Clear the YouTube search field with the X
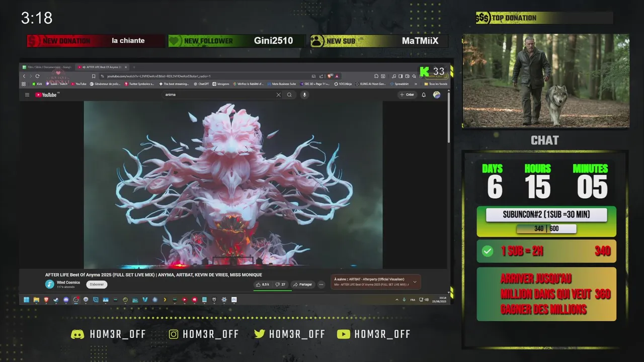 pos(278,95)
